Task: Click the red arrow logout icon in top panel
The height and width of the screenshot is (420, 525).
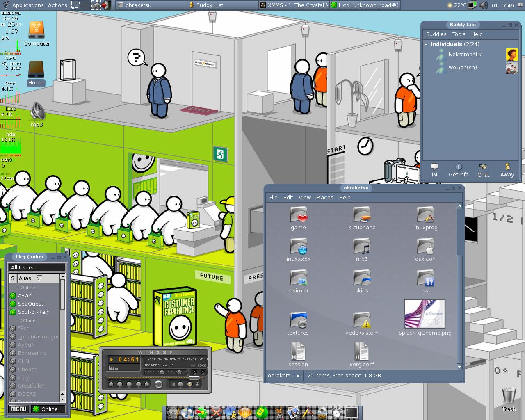Action: [106, 5]
